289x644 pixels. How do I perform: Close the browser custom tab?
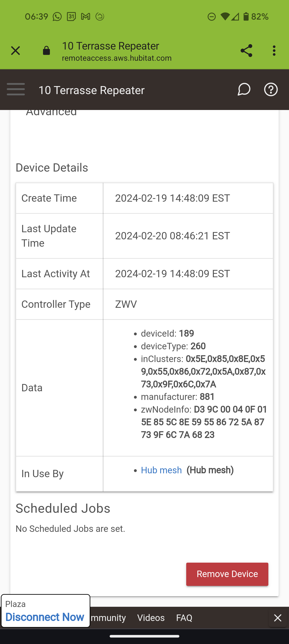pos(15,51)
